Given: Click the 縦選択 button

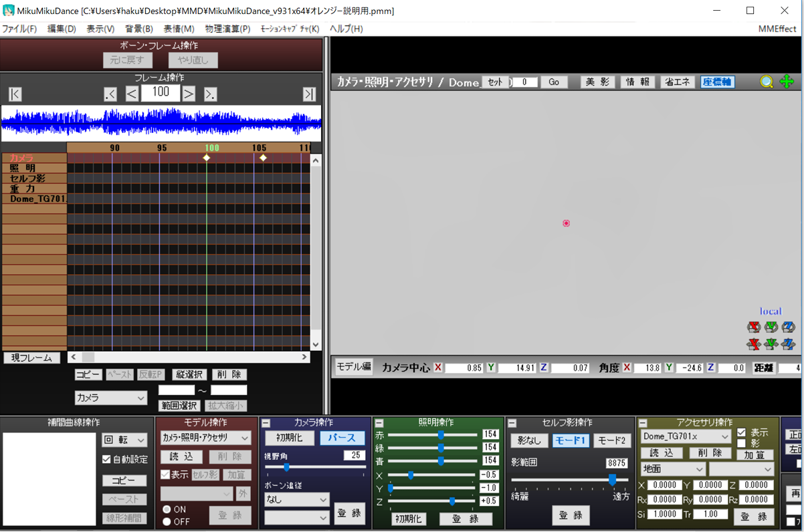Looking at the screenshot, I should 189,375.
